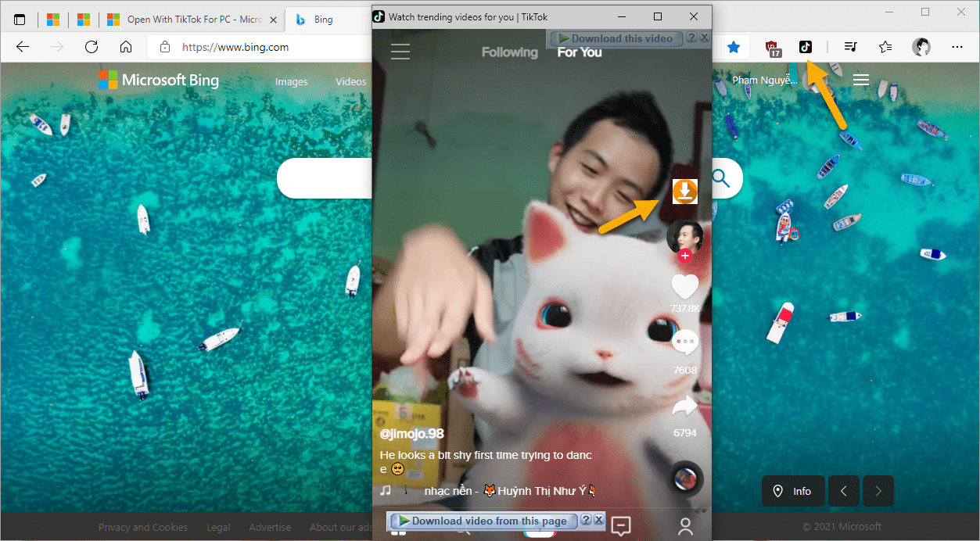Click the music note icon by sound title

(386, 490)
